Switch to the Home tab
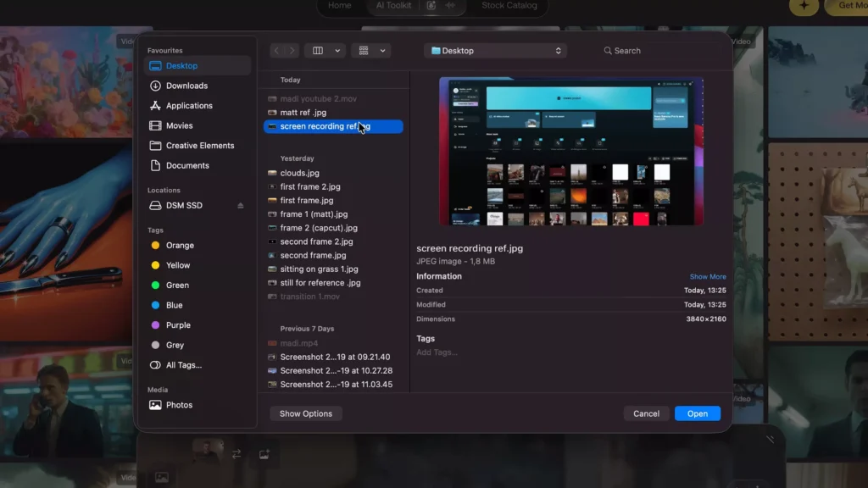Image resolution: width=868 pixels, height=488 pixels. (341, 4)
